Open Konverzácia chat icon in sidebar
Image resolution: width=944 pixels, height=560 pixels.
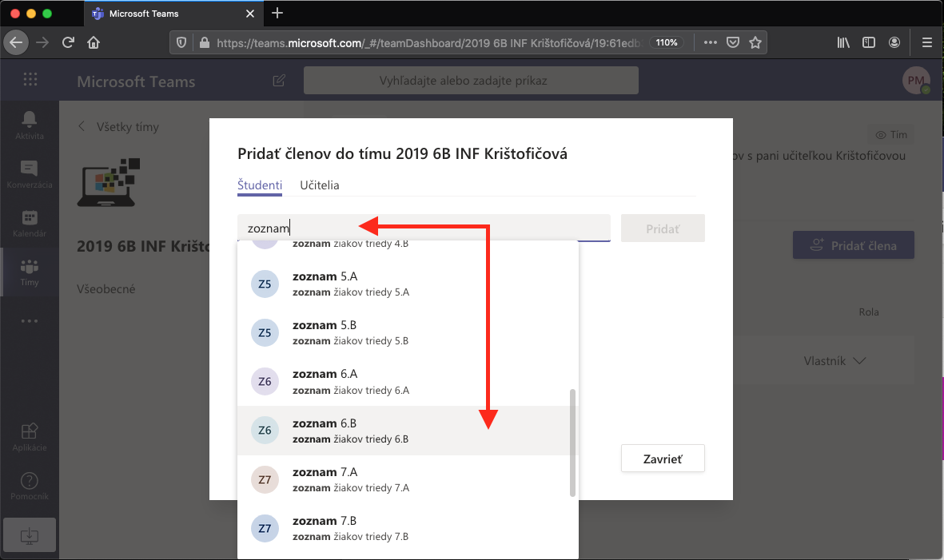[30, 169]
